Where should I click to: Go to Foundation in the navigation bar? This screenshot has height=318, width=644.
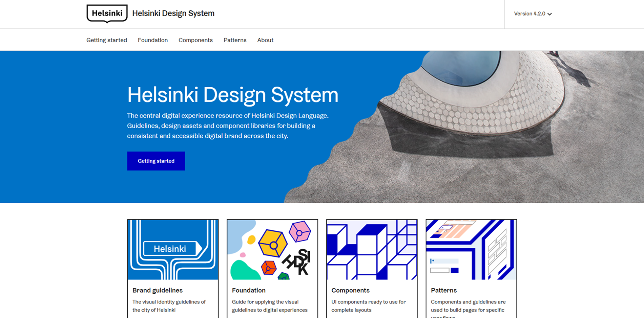click(153, 40)
